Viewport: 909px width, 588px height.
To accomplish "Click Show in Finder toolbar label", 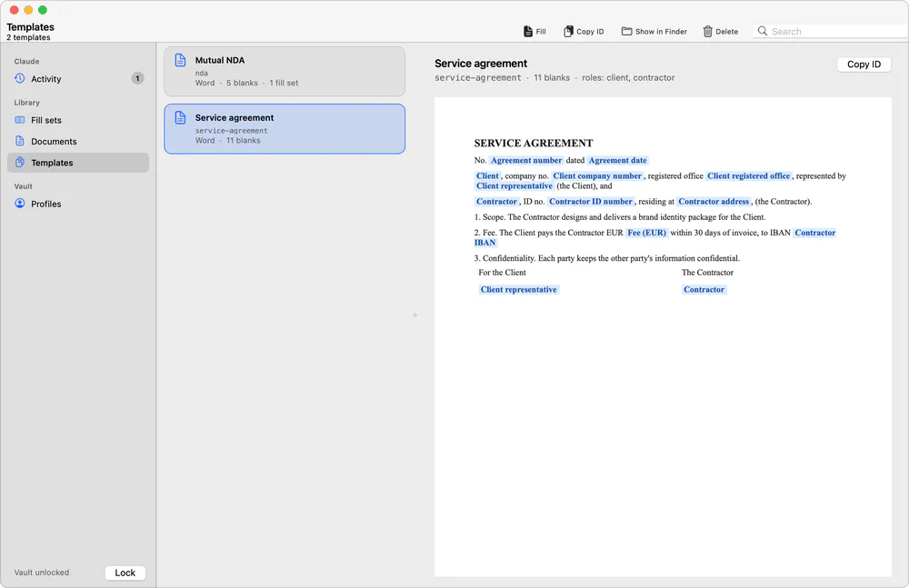I will point(661,32).
